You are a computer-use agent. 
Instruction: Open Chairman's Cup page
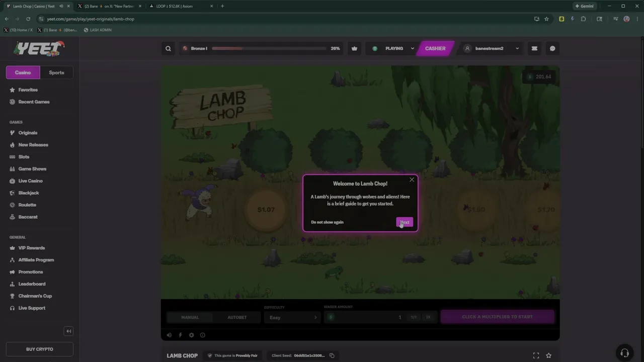35,296
